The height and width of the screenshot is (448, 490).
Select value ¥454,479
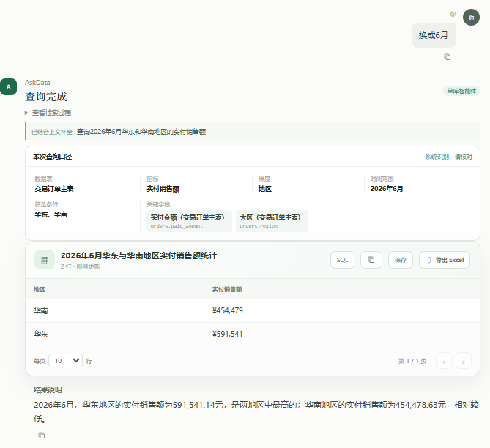pyautogui.click(x=228, y=310)
